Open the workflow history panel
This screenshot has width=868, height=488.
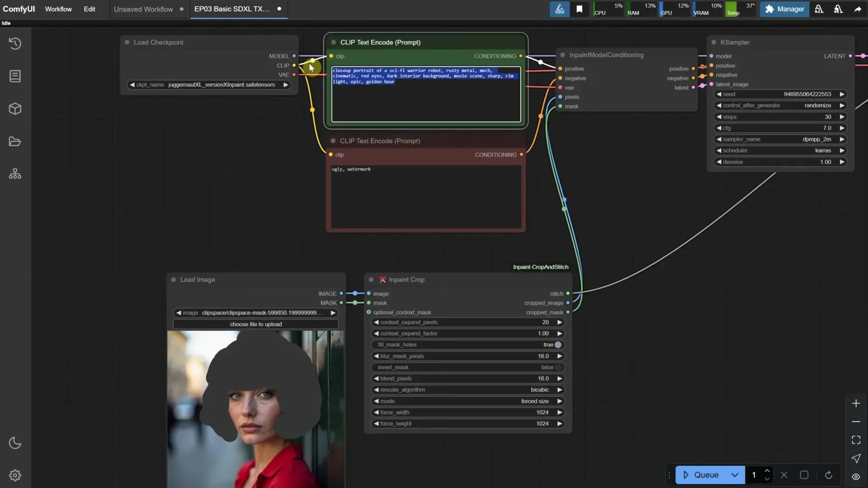(x=15, y=43)
